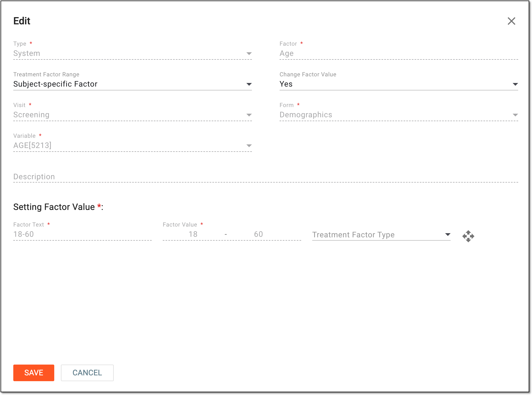532x395 pixels.
Task: Click the Factor Value lower bound 18
Action: [x=193, y=234]
